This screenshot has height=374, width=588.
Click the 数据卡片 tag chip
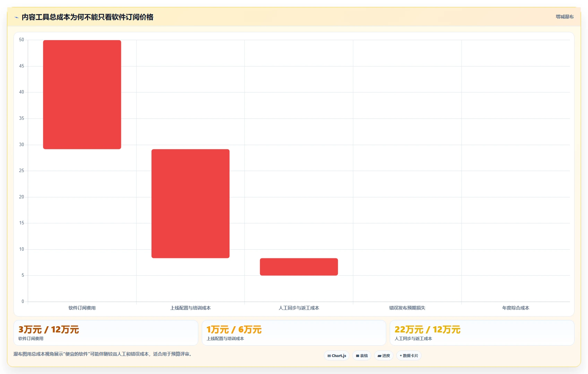409,356
